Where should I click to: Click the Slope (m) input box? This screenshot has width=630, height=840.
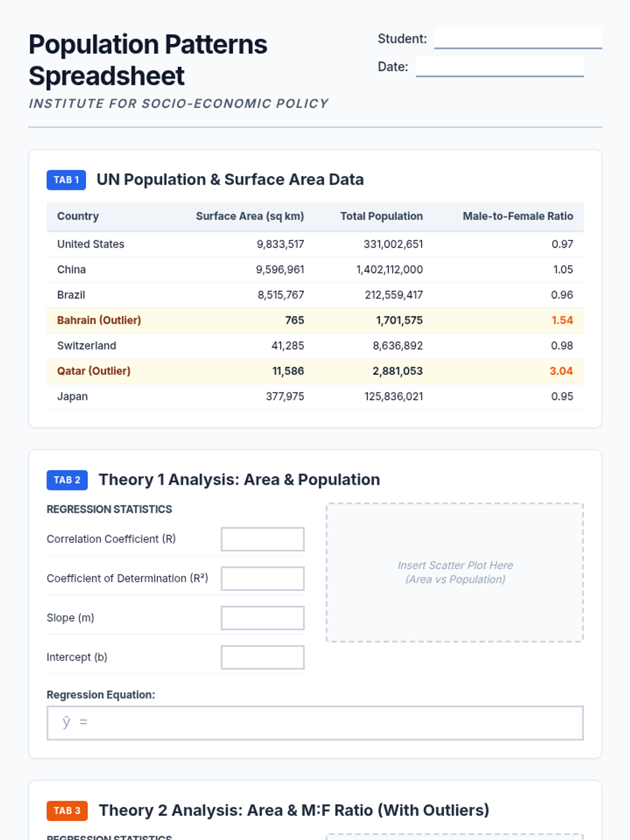[262, 618]
